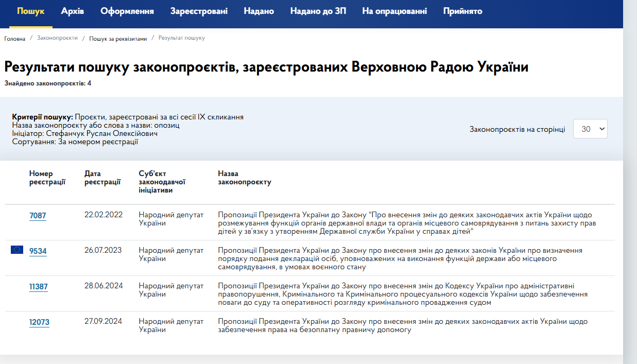Click the Критерії пошуку line
Viewport: 637px width, 364px height.
(128, 117)
